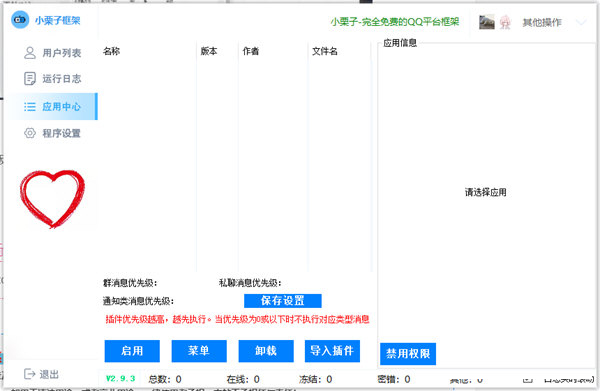Click the 小栗子框架 title text
Viewport: 600px width, 391px height.
[x=58, y=20]
